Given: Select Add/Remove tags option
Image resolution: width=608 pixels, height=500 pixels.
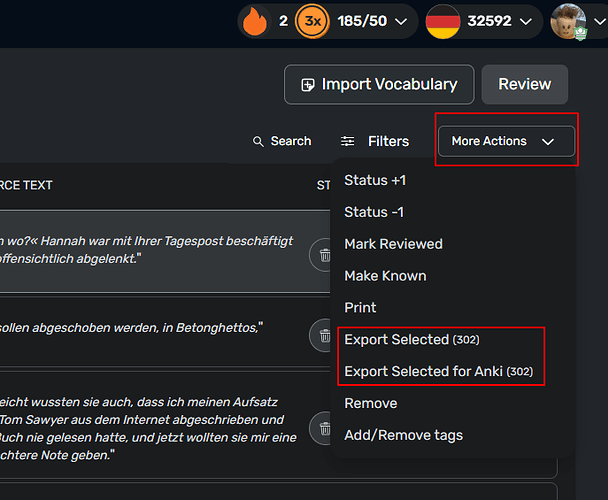Looking at the screenshot, I should pyautogui.click(x=403, y=435).
